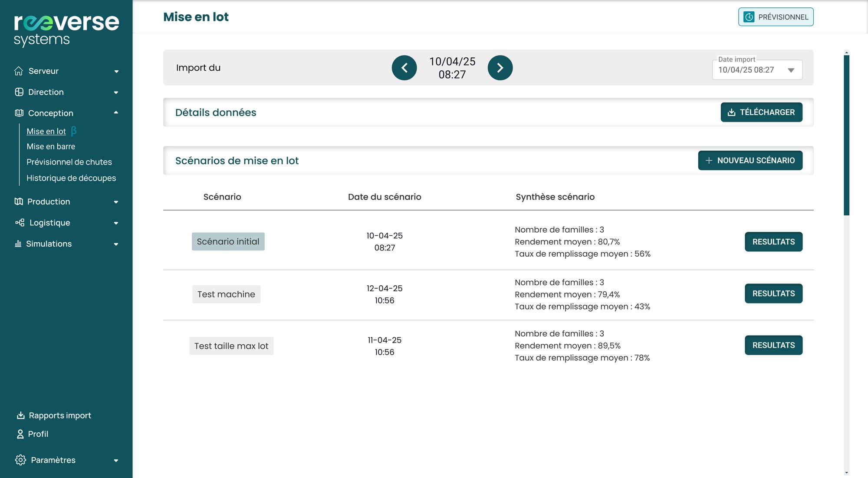The image size is (868, 478).
Task: Click the Télécharger button
Action: [x=761, y=112]
